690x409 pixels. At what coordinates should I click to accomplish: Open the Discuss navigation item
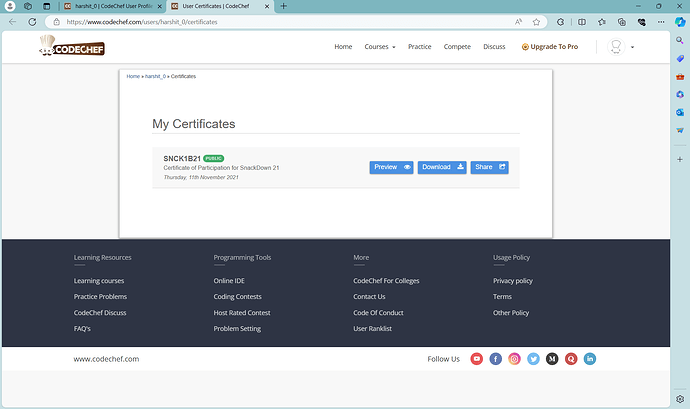pos(494,47)
